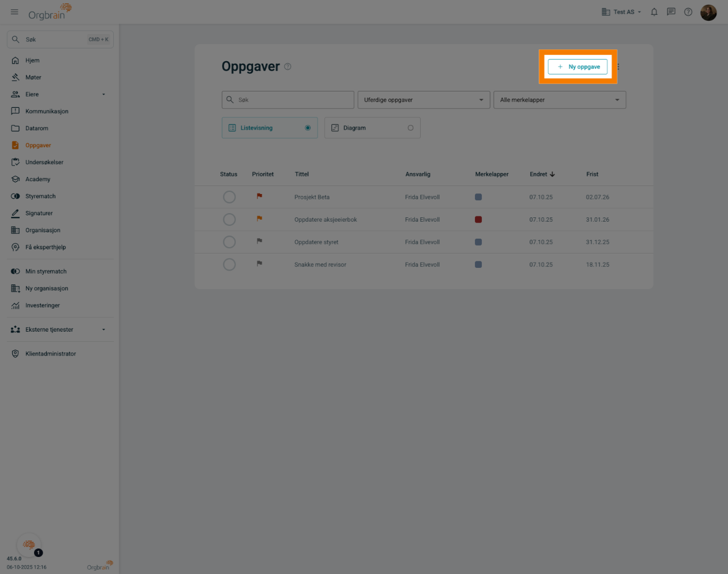Select the Listevisning view option
Screen dimensions: 728x574
pyautogui.click(x=270, y=128)
